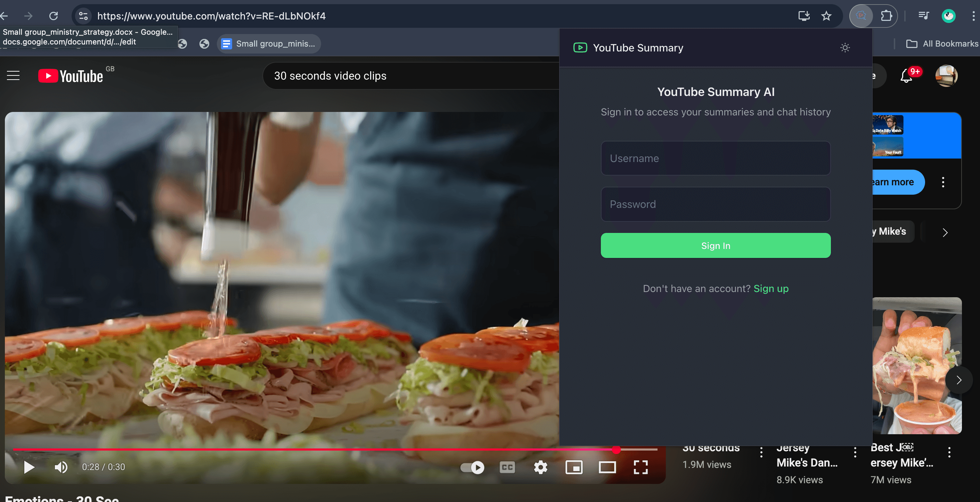Expand more recommended videos with right chevron
The height and width of the screenshot is (502, 980).
959,380
